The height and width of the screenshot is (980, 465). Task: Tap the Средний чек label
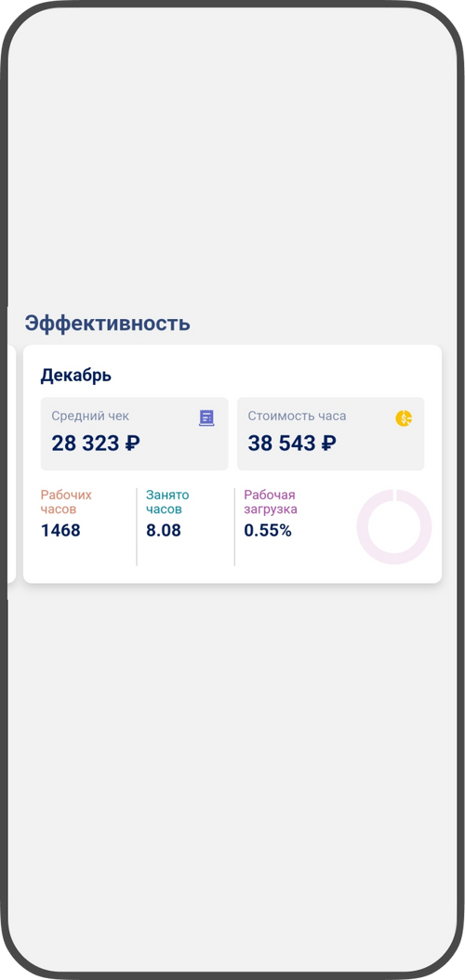pos(90,417)
